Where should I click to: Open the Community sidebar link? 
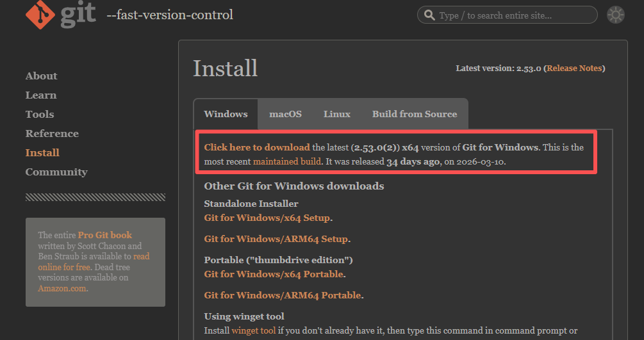coord(56,172)
